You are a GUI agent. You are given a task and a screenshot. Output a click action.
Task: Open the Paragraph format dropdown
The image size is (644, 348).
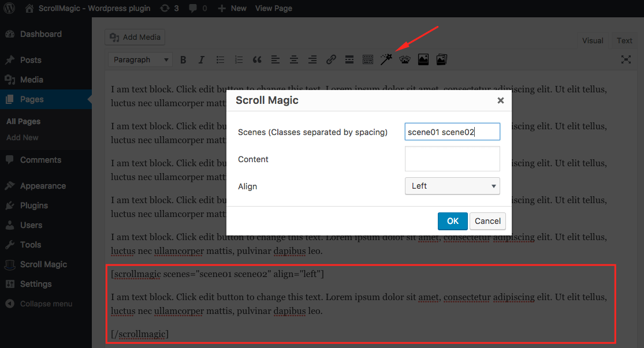pyautogui.click(x=140, y=59)
